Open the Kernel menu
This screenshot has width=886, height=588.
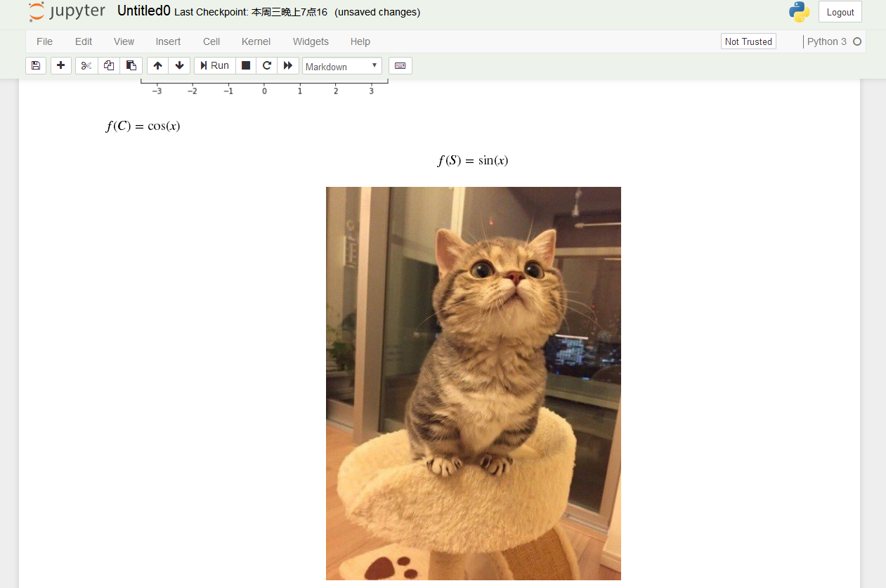pyautogui.click(x=256, y=41)
